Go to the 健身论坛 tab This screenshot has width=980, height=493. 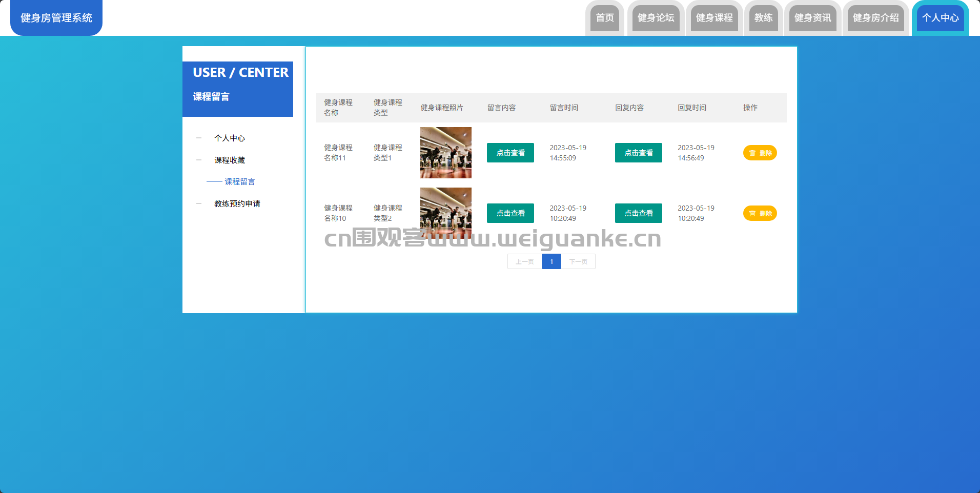tap(656, 18)
